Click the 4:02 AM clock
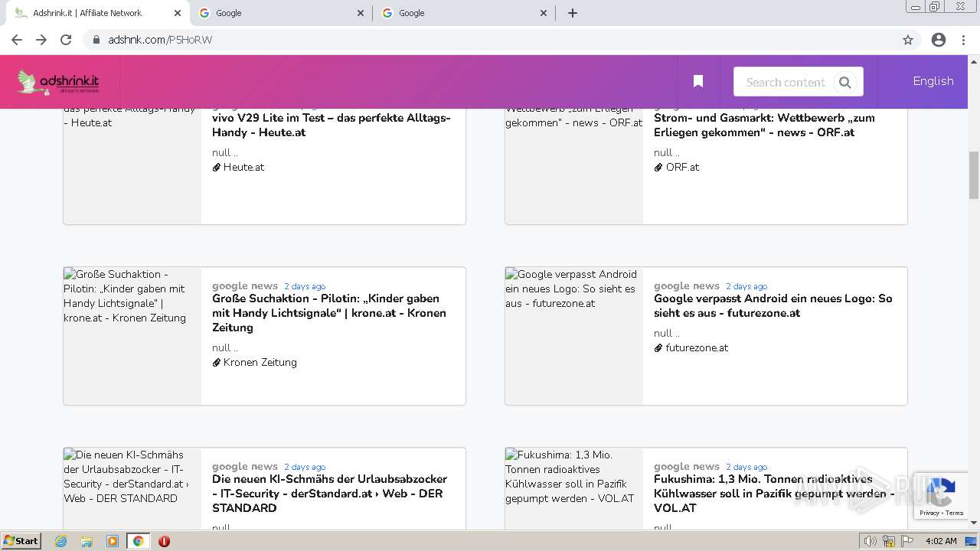The width and height of the screenshot is (980, 551). click(x=941, y=541)
